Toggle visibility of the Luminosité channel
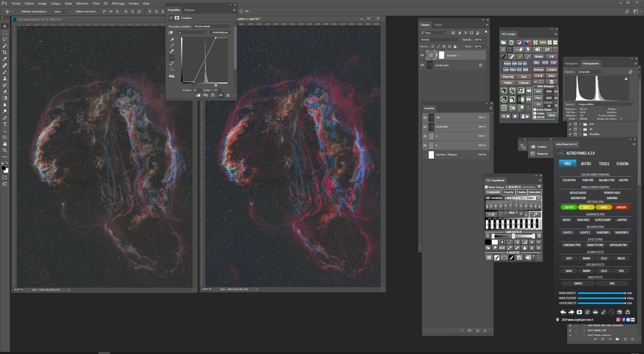 click(x=425, y=127)
